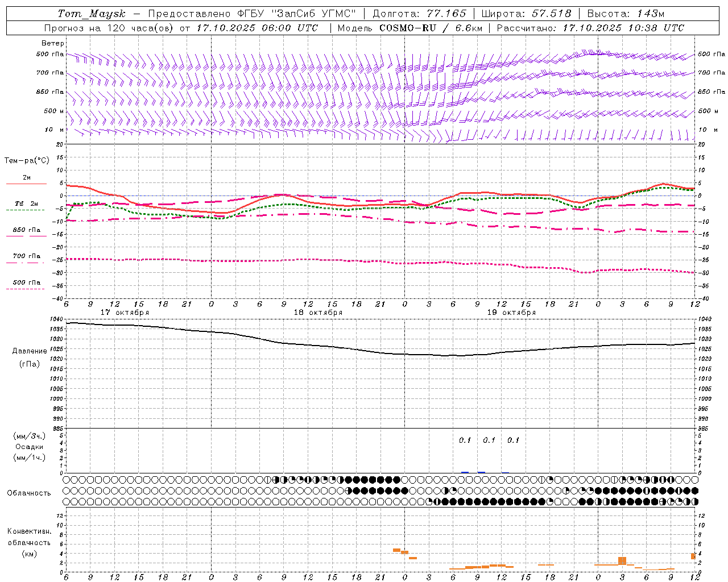Click the 10 м wind level label on left
The height and width of the screenshot is (582, 728).
[x=54, y=130]
